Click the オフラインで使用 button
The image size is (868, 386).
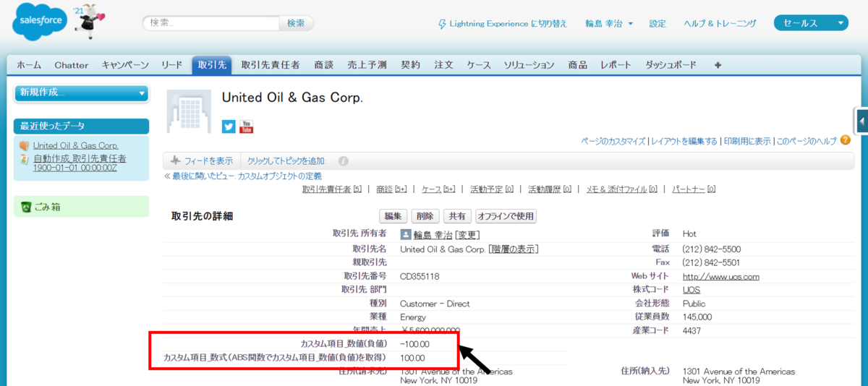click(x=506, y=216)
